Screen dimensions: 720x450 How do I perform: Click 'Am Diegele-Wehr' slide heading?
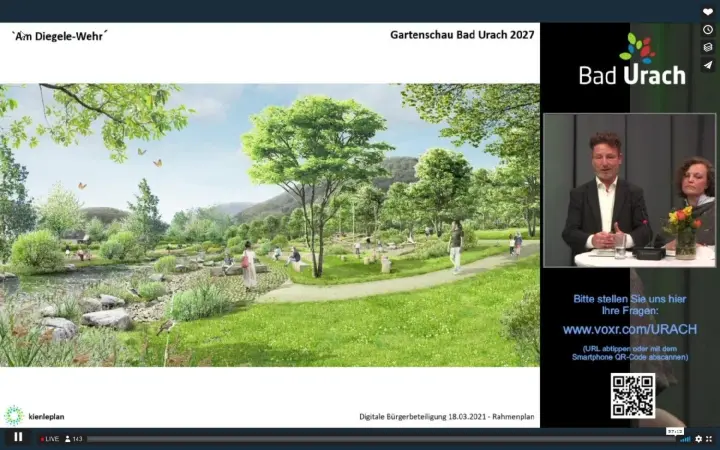tap(59, 36)
